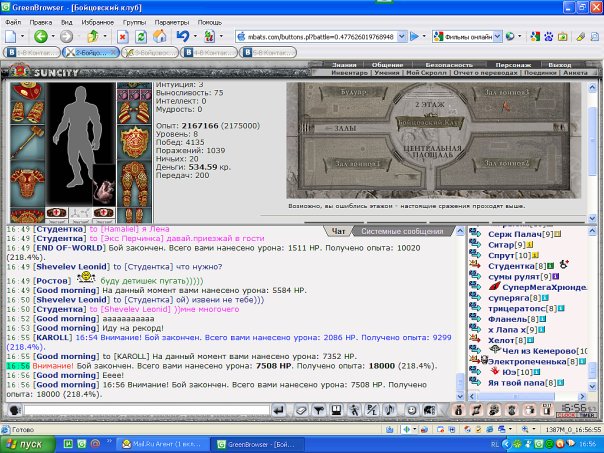Click the New page toolbar icon

pyautogui.click(x=10, y=37)
